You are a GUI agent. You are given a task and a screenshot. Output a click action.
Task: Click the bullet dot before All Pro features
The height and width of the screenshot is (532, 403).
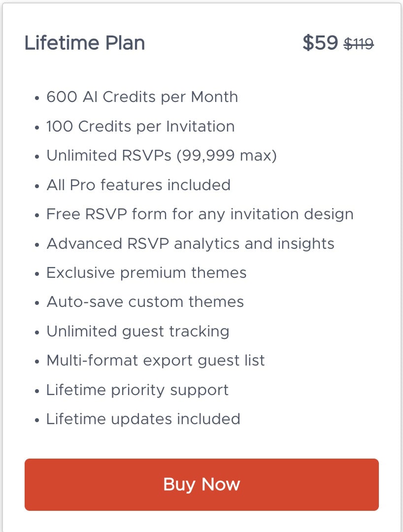(x=37, y=187)
